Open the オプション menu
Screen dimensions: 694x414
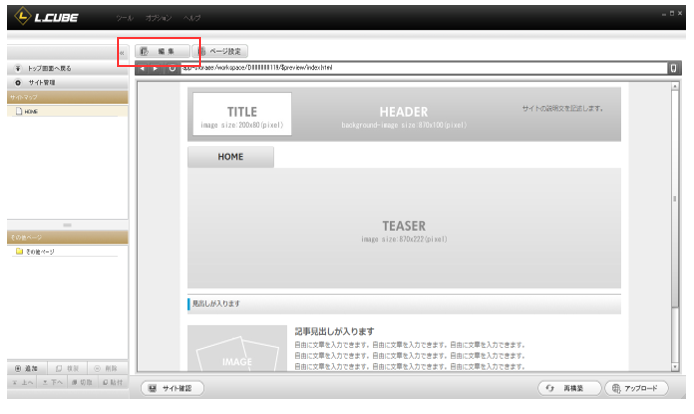[158, 18]
